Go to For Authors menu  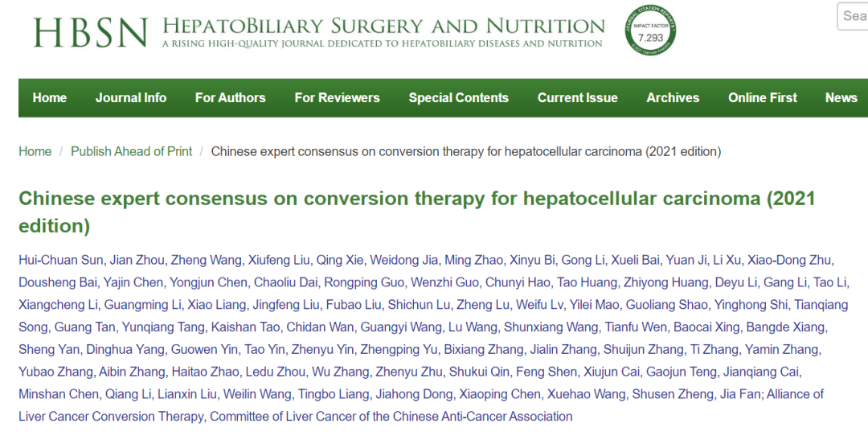[230, 98]
